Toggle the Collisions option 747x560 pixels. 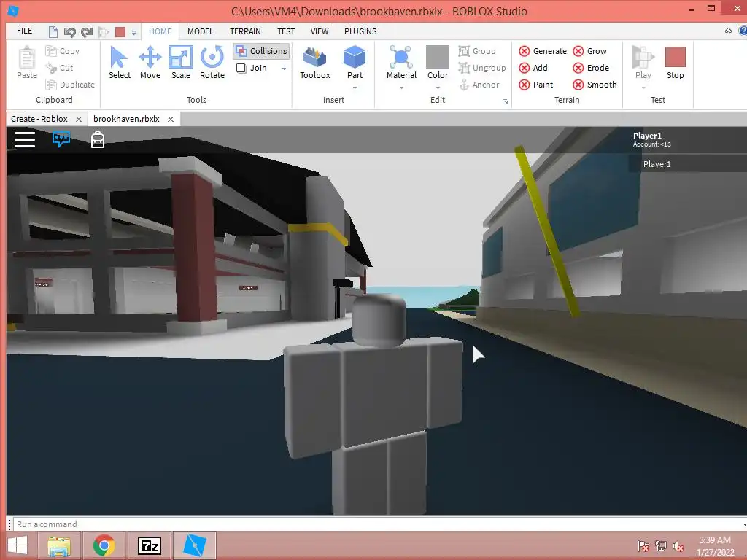coord(262,51)
